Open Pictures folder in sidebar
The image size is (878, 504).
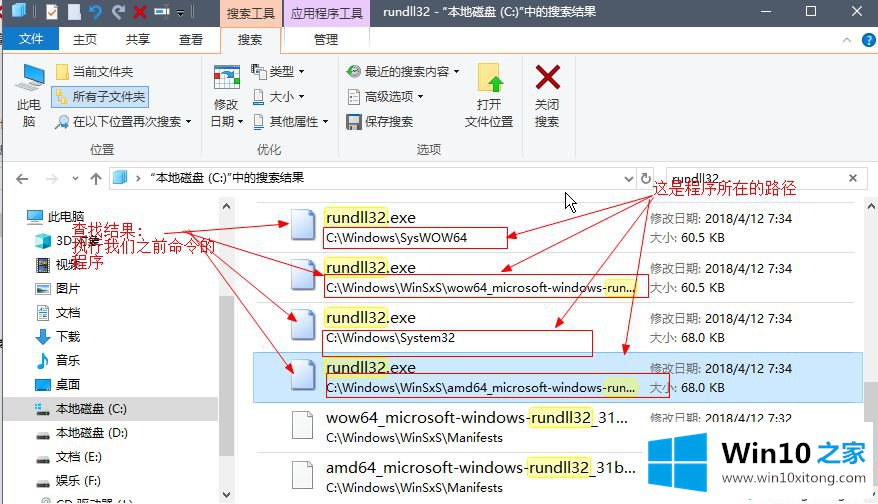(58, 288)
